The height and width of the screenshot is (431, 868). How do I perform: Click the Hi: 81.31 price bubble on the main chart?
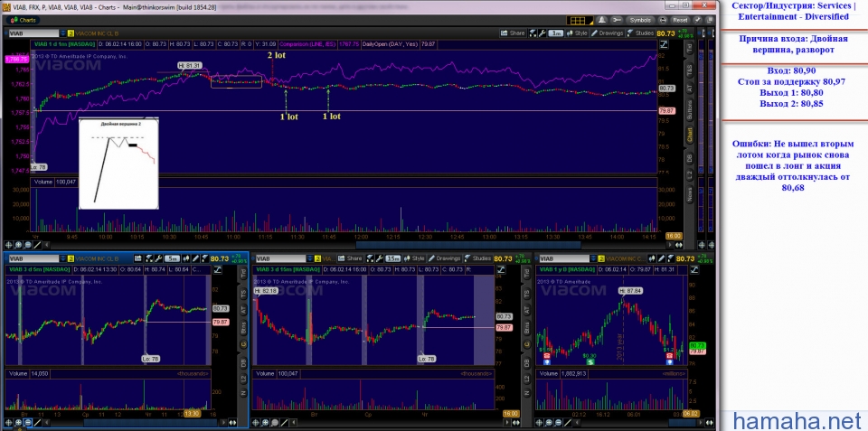[x=189, y=65]
